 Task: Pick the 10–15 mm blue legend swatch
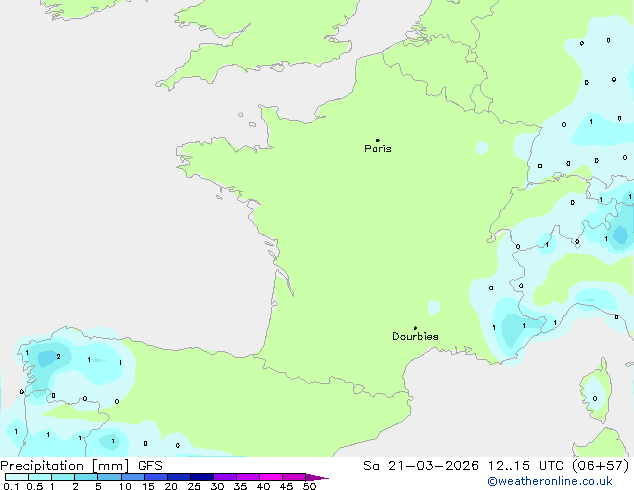point(133,477)
